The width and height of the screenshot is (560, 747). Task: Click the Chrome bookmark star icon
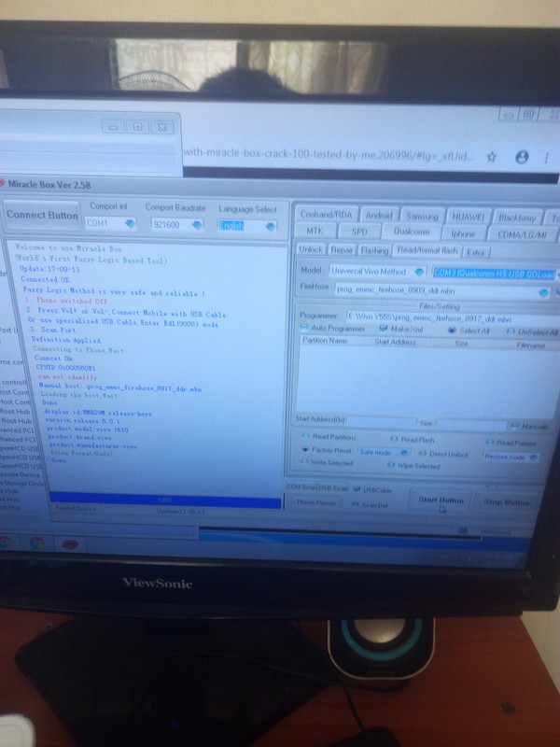492,156
